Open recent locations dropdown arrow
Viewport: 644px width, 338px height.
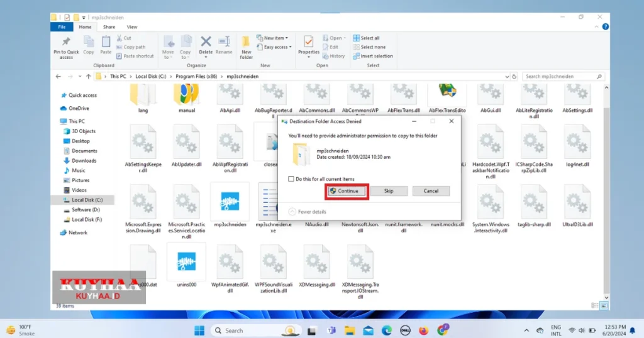tap(80, 77)
